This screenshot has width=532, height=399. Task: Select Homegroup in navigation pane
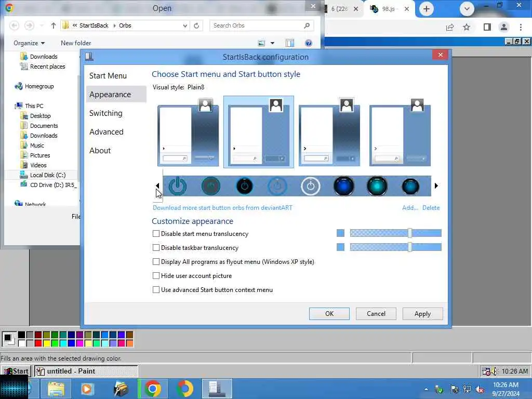click(34, 86)
